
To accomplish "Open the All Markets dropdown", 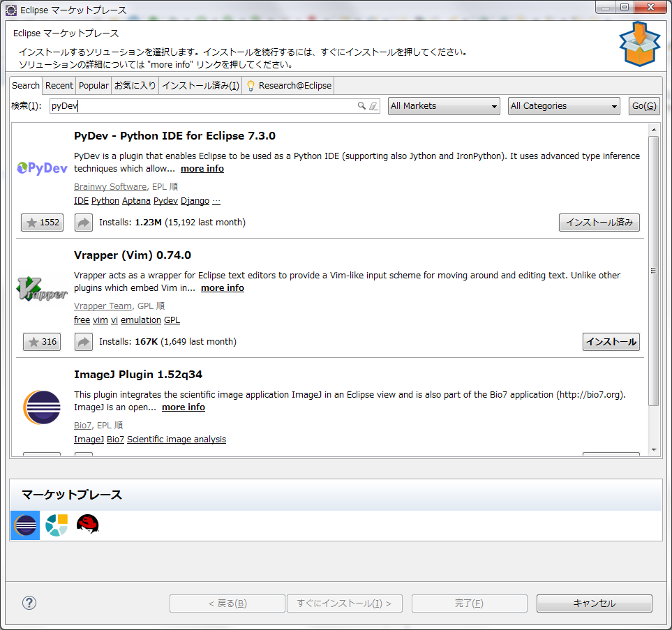I will [x=444, y=106].
